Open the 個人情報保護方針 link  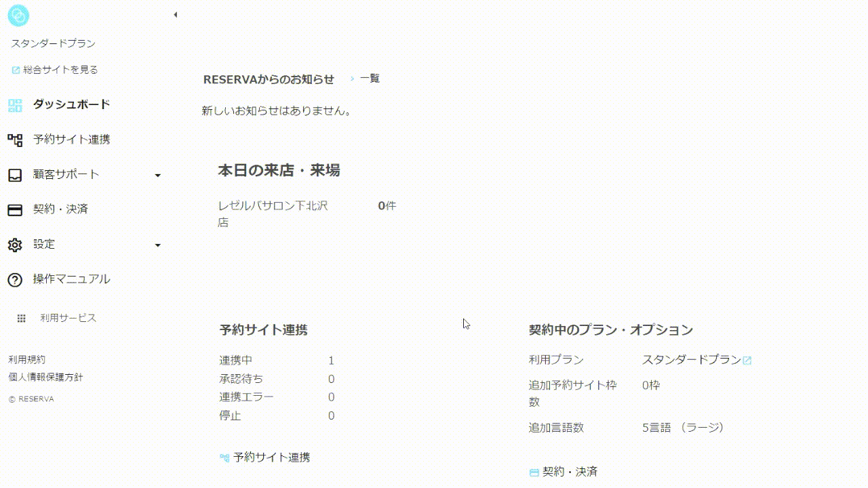pyautogui.click(x=45, y=378)
